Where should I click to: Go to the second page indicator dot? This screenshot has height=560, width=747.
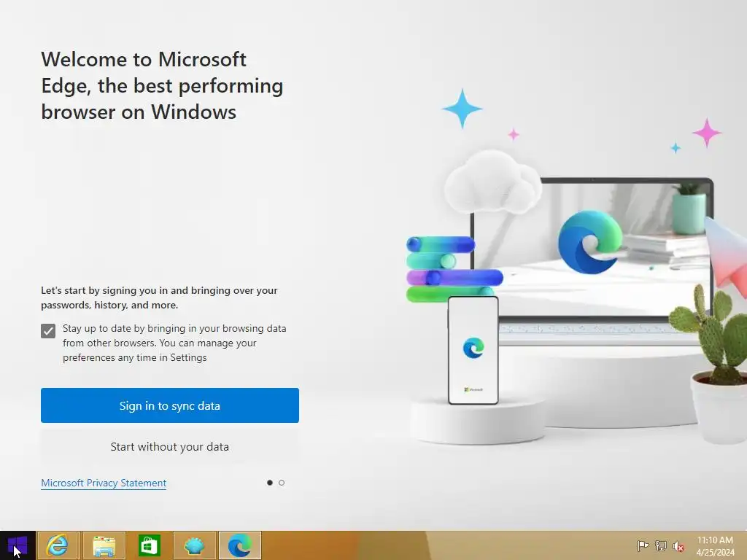click(x=282, y=483)
